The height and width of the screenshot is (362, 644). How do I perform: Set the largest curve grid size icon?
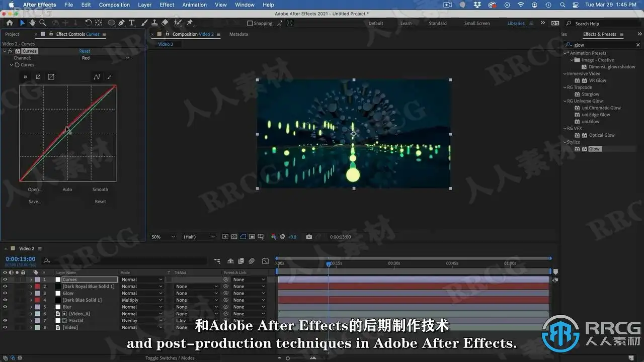pyautogui.click(x=51, y=77)
